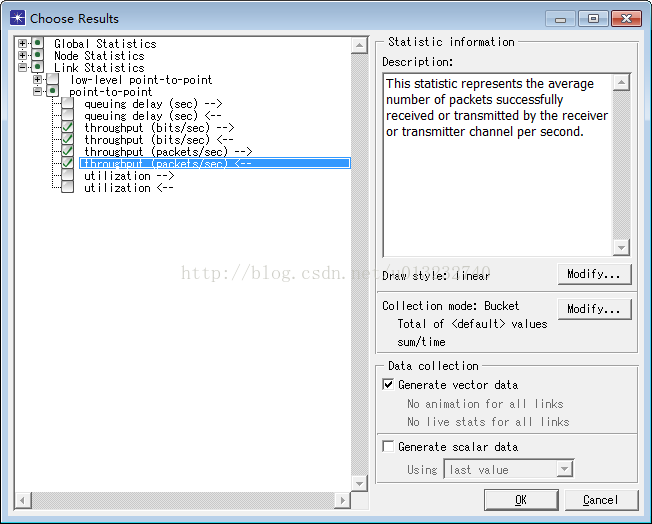The image size is (652, 524).
Task: Collapse the Link Statistics tree node
Action: click(x=22, y=67)
